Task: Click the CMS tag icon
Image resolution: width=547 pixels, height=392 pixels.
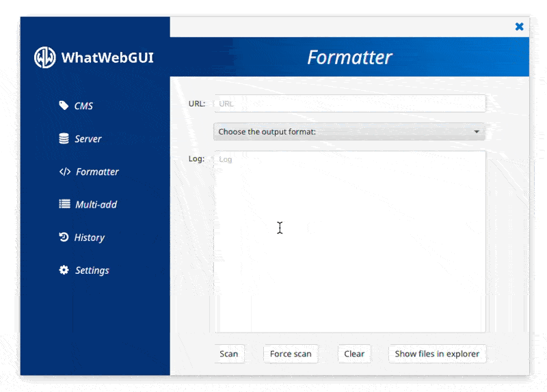Action: click(64, 105)
